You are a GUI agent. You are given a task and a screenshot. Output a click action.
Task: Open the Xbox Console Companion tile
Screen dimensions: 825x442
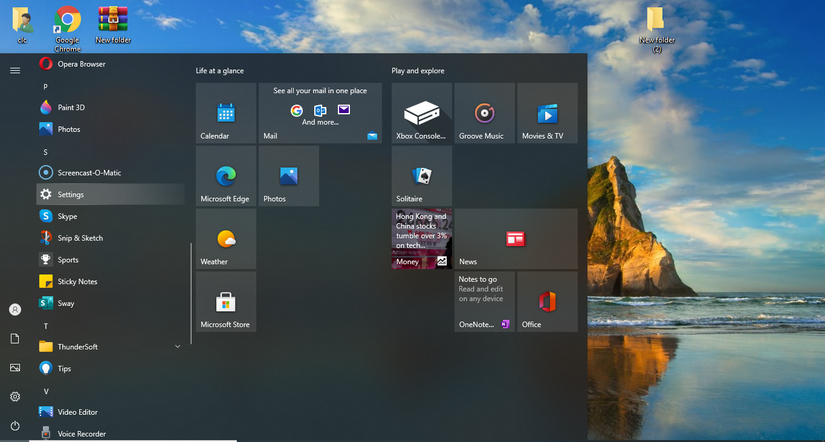click(x=421, y=113)
